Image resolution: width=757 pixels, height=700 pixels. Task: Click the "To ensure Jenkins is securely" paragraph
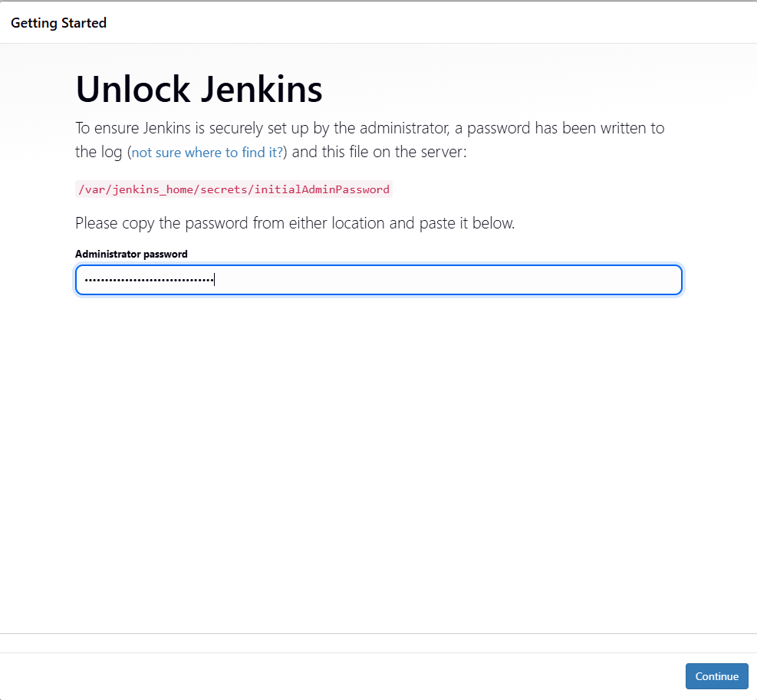[370, 128]
